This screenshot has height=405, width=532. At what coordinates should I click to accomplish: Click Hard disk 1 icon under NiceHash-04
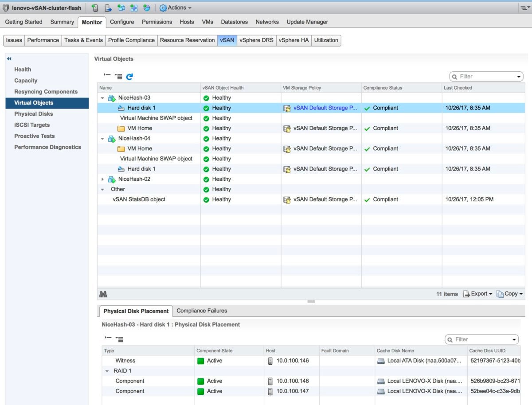(121, 169)
